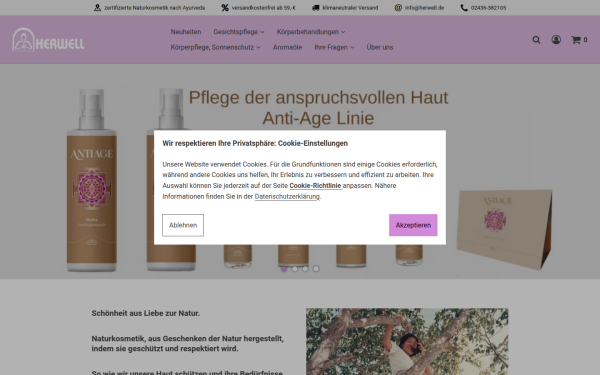Open the user account icon

pyautogui.click(x=556, y=39)
